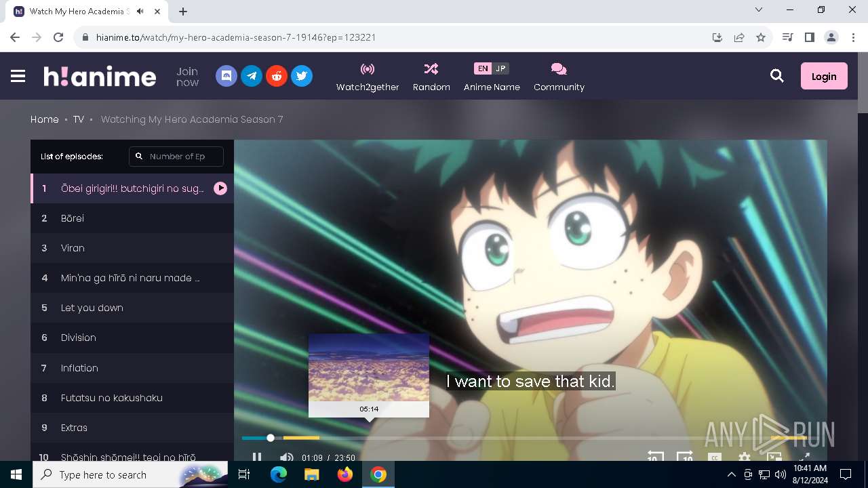Select episode 3 Viran
The width and height of the screenshot is (868, 488).
point(132,248)
